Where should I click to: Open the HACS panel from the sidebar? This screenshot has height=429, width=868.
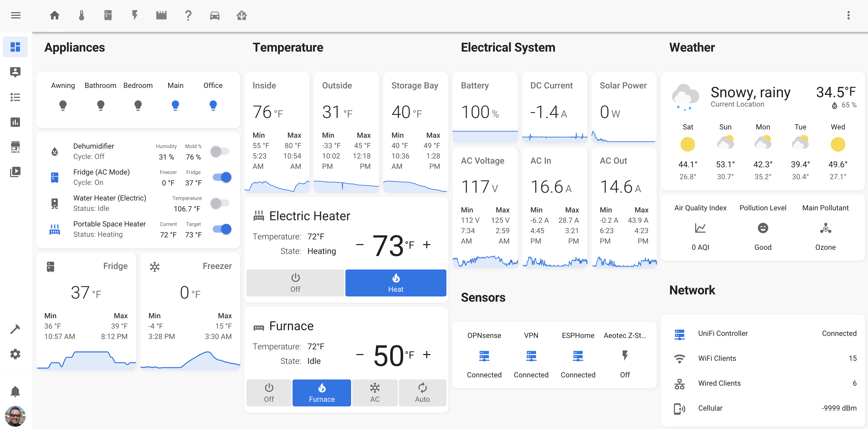[x=15, y=147]
